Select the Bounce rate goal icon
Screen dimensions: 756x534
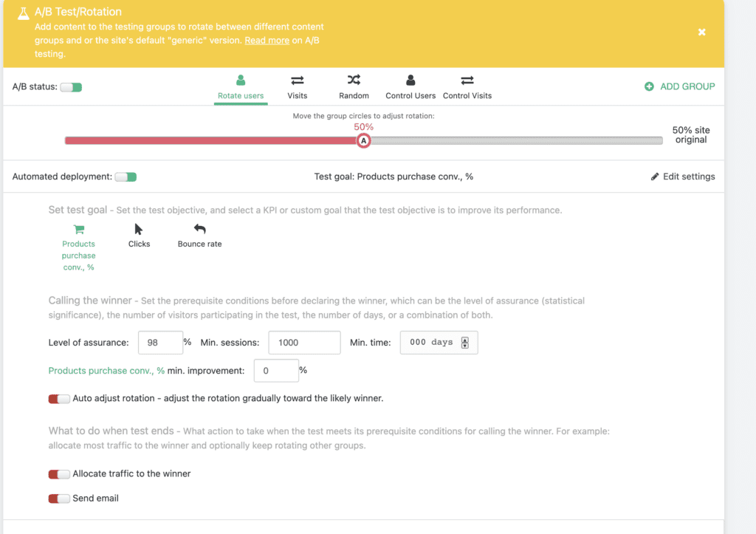[x=199, y=230]
